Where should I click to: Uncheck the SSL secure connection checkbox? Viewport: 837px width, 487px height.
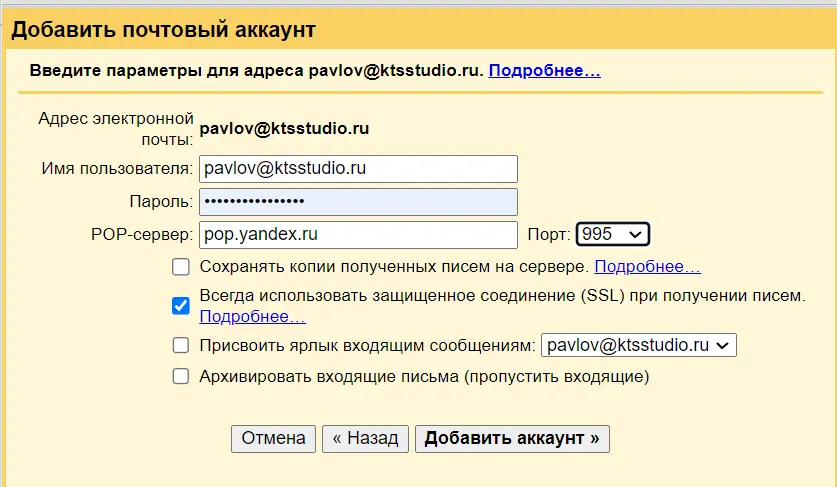pos(181,306)
